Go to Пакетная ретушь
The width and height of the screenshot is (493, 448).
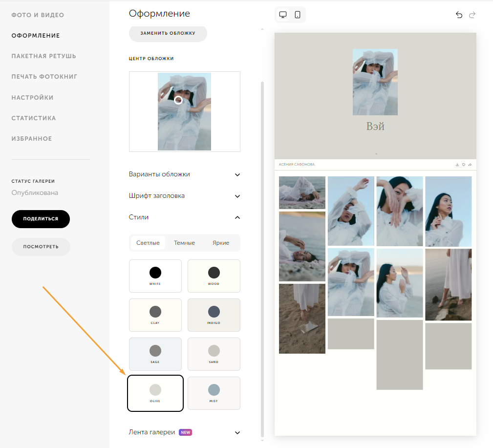click(x=43, y=56)
